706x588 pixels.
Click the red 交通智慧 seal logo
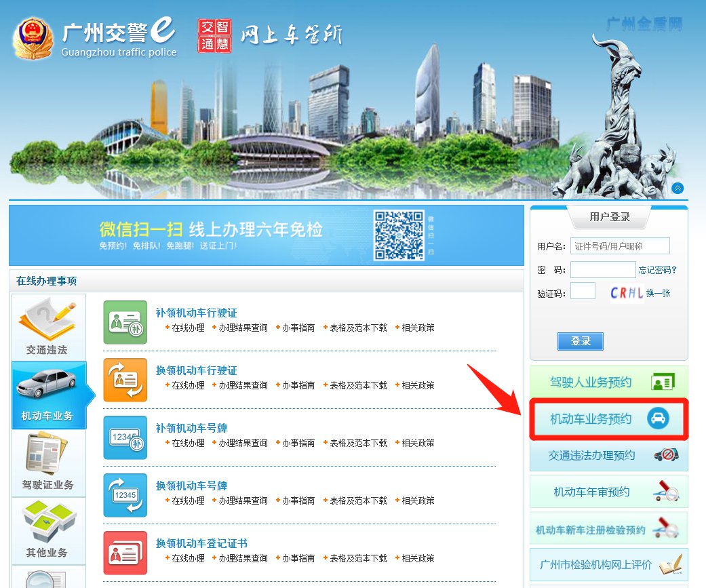point(215,36)
